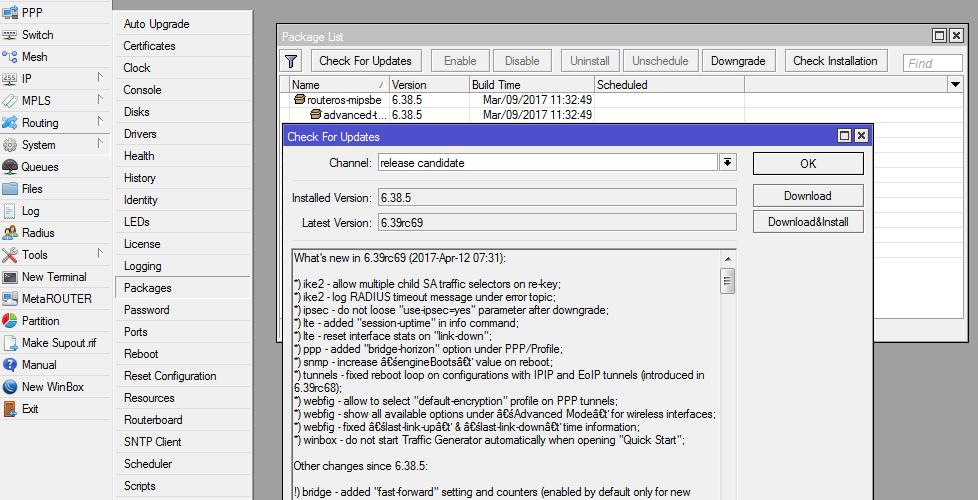Select Packages in System submenu

click(x=183, y=288)
